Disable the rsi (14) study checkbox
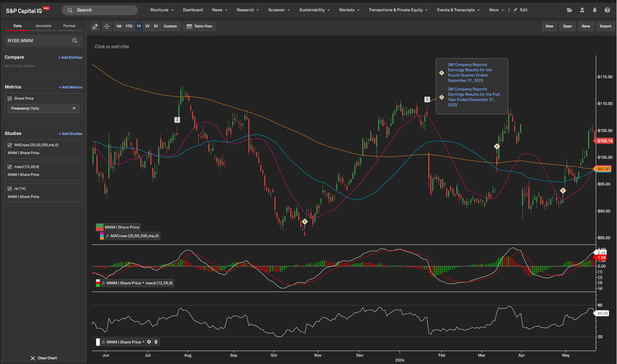 [x=10, y=188]
